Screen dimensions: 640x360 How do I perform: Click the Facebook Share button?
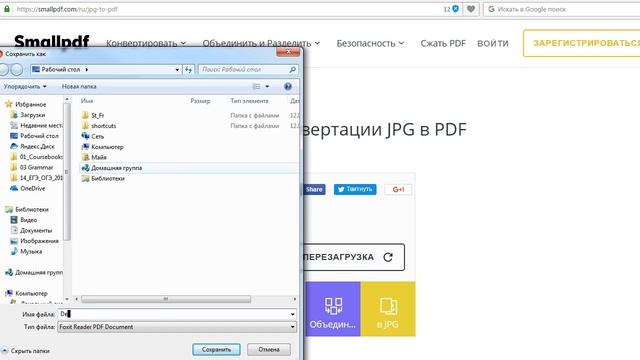315,189
